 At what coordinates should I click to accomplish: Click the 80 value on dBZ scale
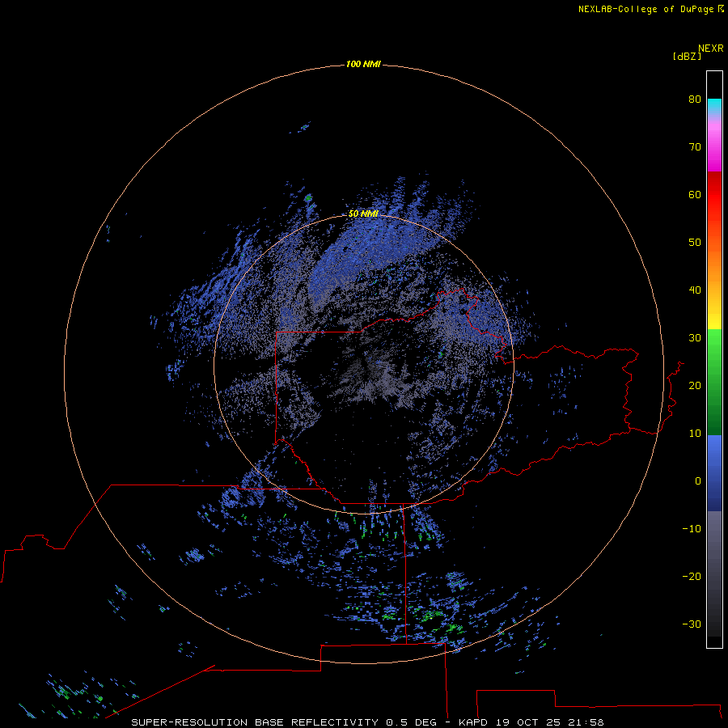tap(695, 99)
